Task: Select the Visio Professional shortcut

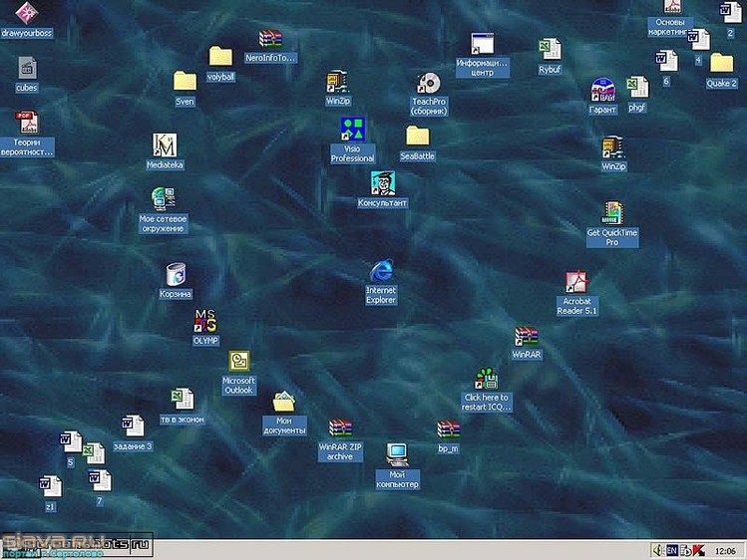Action: (353, 130)
